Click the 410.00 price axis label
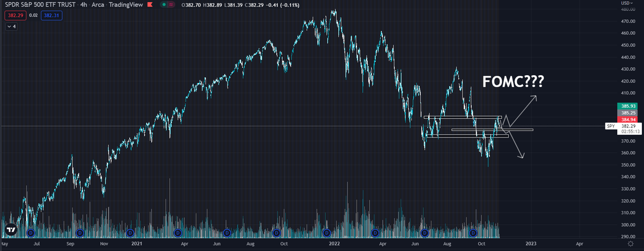Screen dimensions: 644x251 tap(627, 93)
